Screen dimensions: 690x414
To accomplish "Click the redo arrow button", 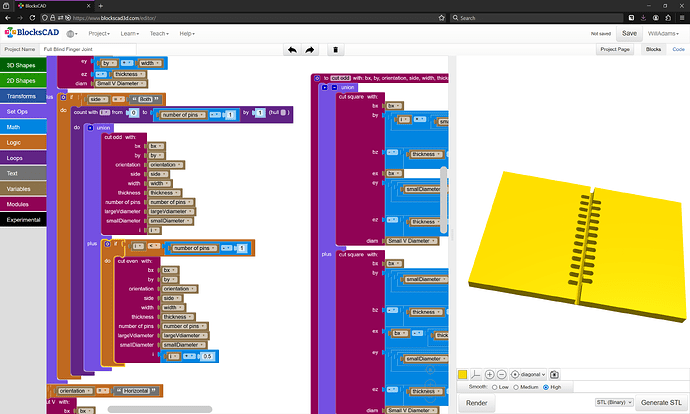I will tap(310, 50).
